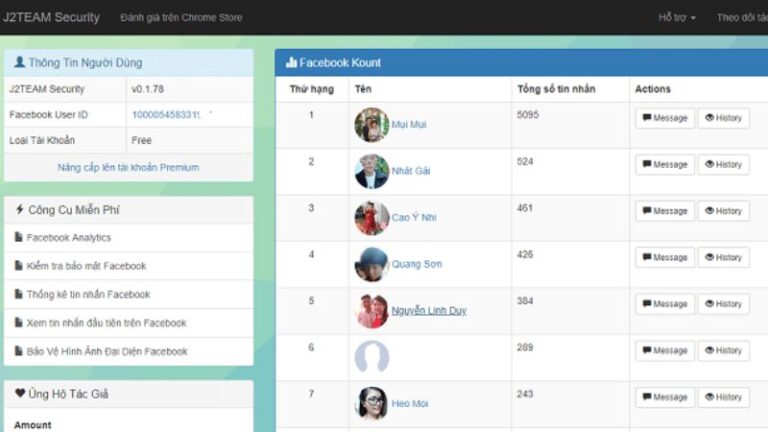Image resolution: width=768 pixels, height=432 pixels.
Task: Expand the Hỗ trợ dropdown menu
Action: tap(677, 17)
